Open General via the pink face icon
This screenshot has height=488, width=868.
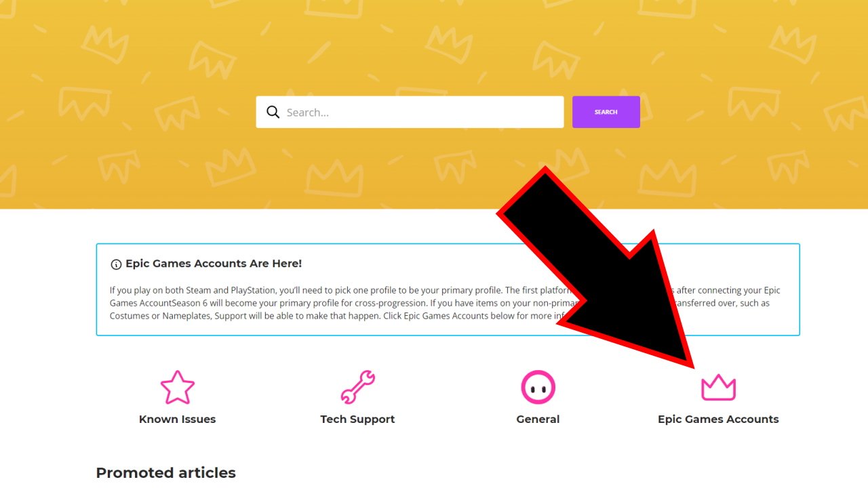(538, 387)
